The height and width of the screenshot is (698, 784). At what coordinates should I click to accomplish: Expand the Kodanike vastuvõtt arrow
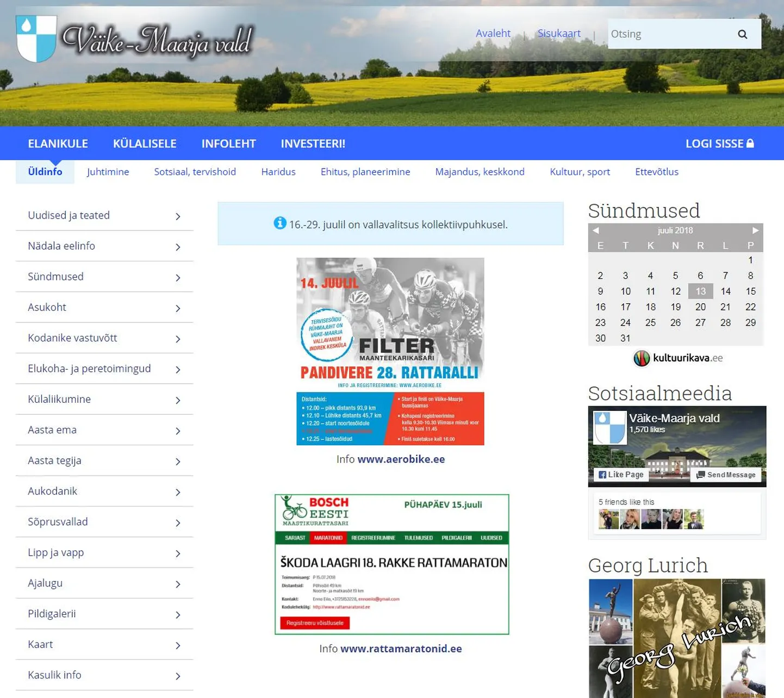178,339
